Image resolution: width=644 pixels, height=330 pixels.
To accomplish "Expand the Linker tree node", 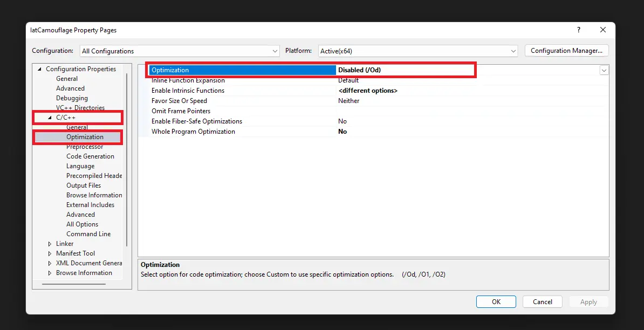I will pyautogui.click(x=50, y=244).
